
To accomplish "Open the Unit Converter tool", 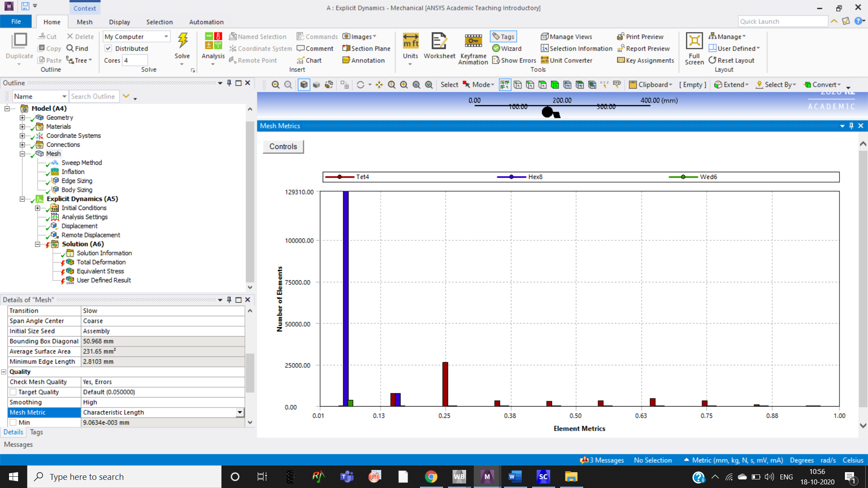I will point(566,60).
